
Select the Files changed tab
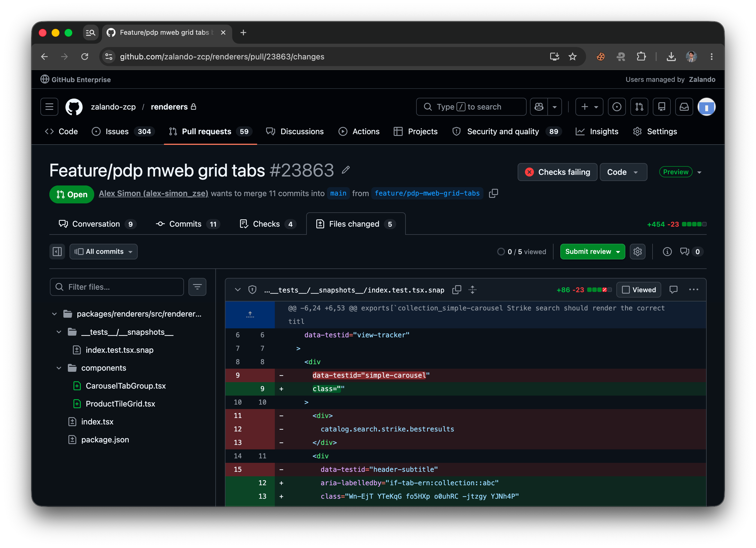pyautogui.click(x=356, y=224)
